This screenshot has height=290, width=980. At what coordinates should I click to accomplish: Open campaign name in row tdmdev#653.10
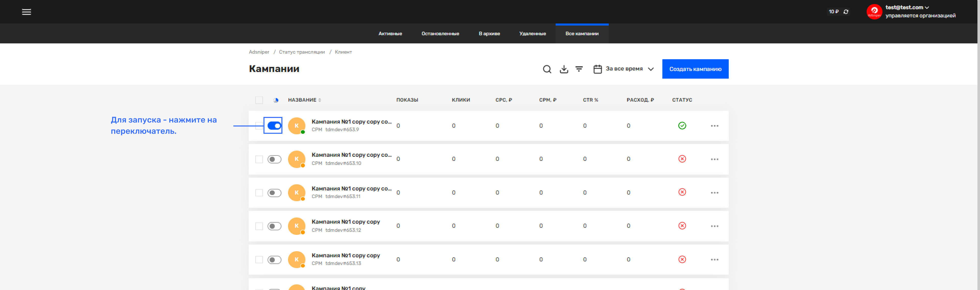[351, 155]
